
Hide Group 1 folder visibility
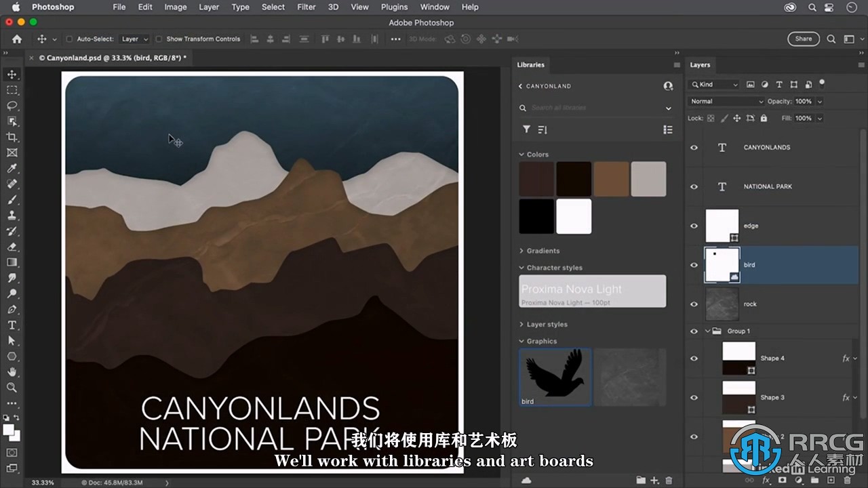(x=694, y=331)
